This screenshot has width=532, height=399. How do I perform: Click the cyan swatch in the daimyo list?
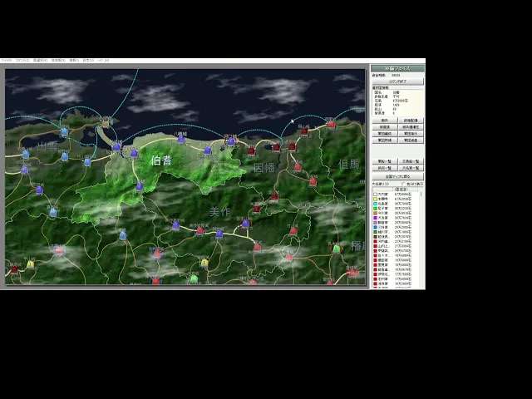(x=375, y=204)
